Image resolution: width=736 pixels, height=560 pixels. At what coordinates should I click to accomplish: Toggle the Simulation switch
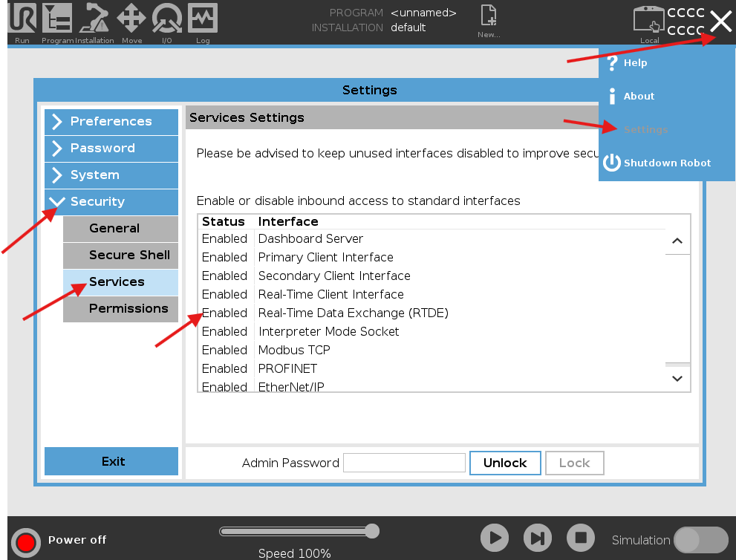coord(701,540)
